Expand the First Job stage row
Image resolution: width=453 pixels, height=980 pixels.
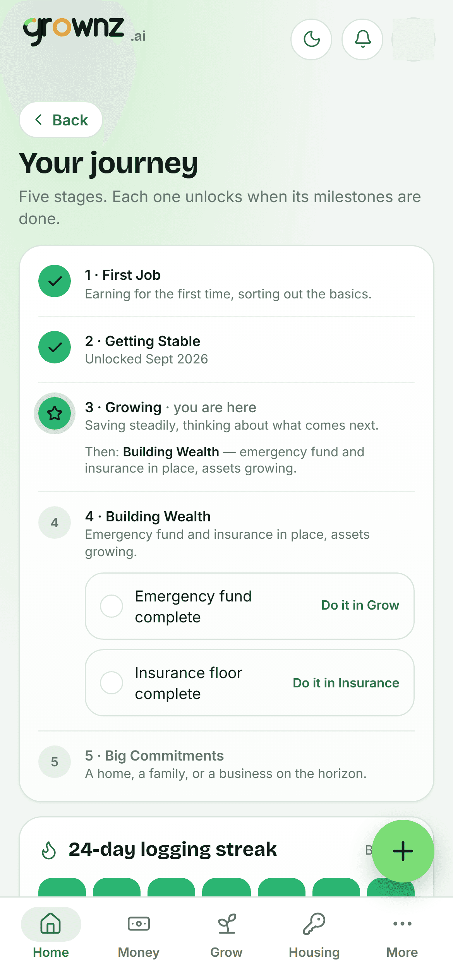226,284
